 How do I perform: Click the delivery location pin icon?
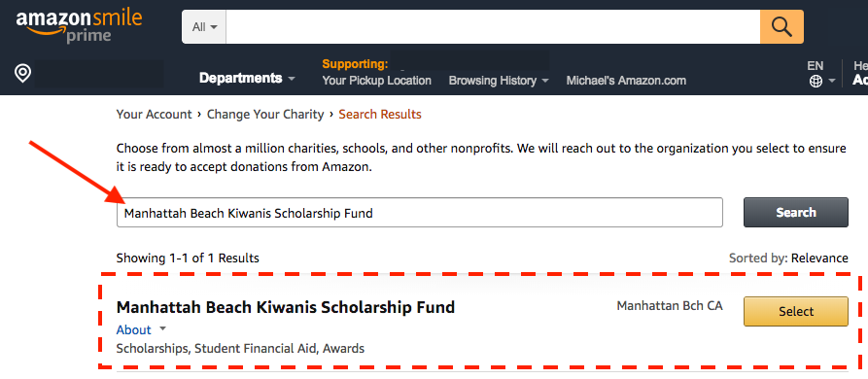click(x=22, y=74)
